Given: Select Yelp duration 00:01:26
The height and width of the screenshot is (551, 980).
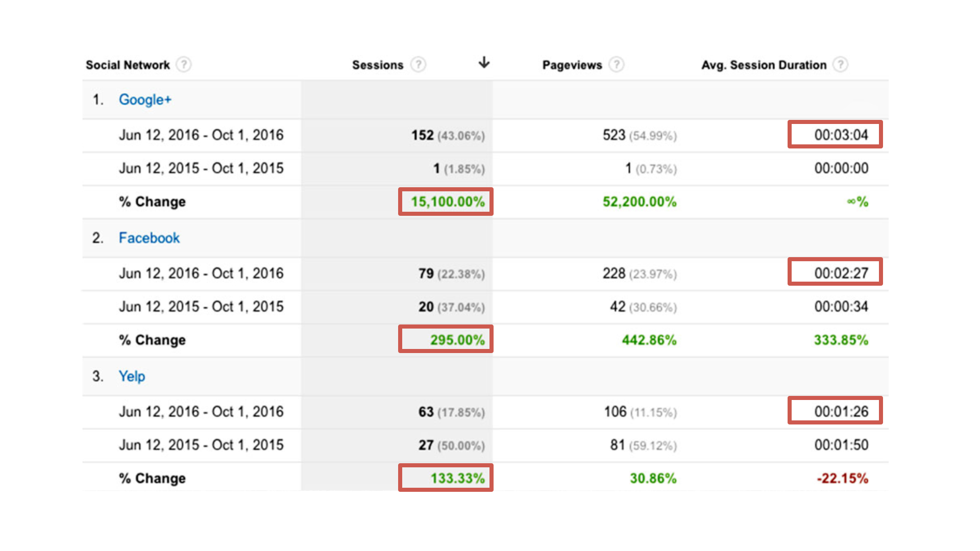Looking at the screenshot, I should 841,411.
